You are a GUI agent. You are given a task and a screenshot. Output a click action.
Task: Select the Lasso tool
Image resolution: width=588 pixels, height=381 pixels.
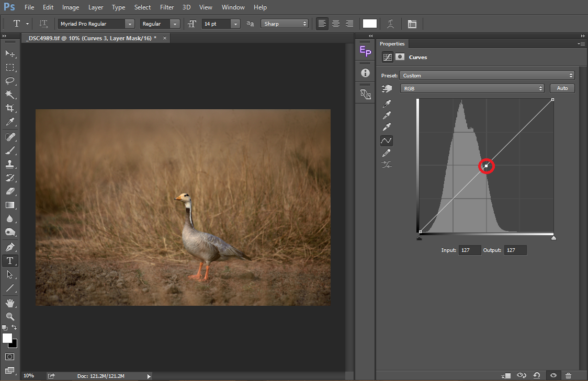click(x=10, y=80)
